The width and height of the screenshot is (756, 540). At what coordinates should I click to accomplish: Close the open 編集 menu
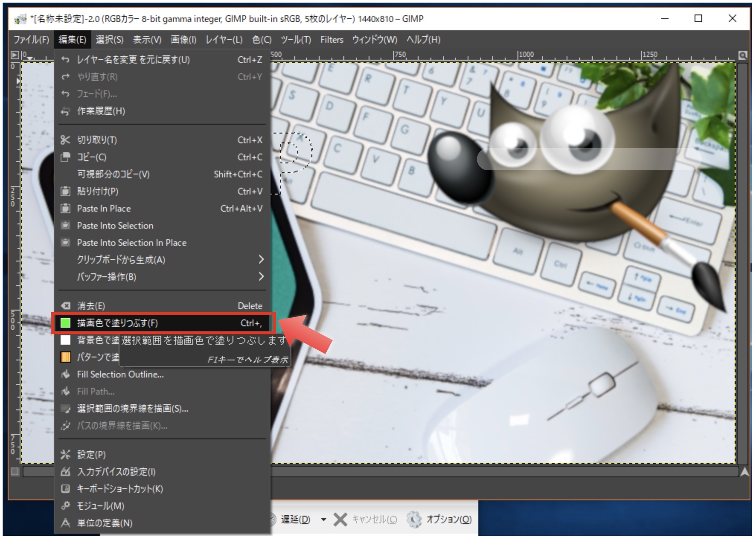[x=72, y=39]
